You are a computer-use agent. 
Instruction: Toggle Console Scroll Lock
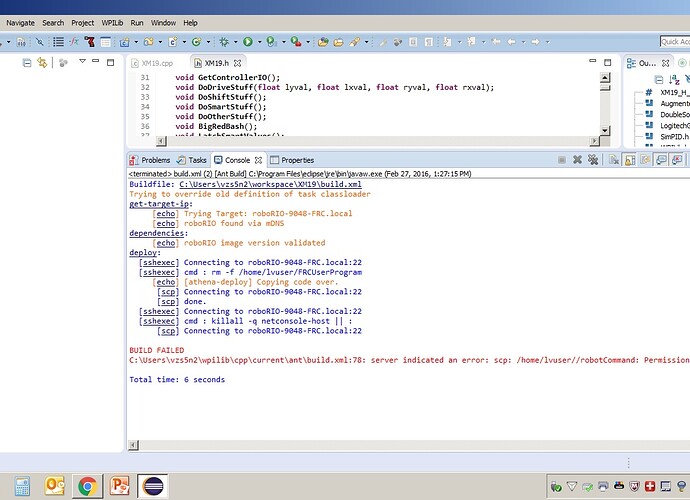pos(630,160)
